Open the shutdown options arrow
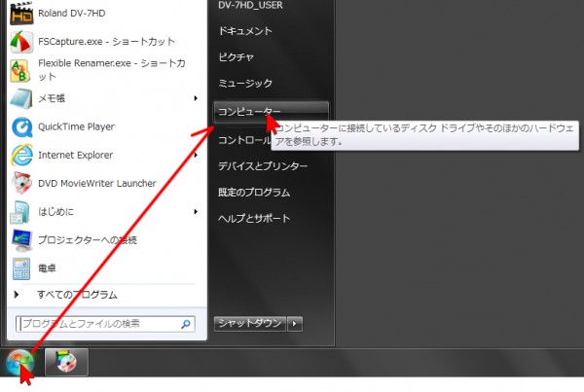Image resolution: width=584 pixels, height=392 pixels. (295, 324)
